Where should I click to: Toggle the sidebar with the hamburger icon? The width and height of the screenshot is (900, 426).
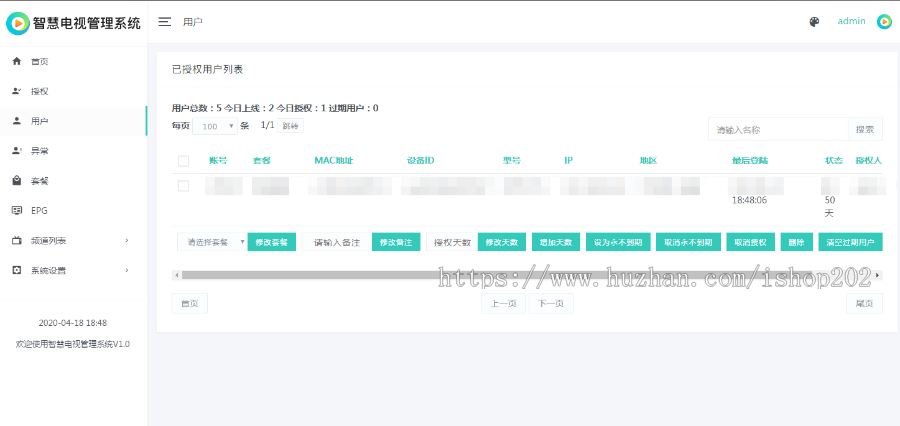click(x=165, y=22)
